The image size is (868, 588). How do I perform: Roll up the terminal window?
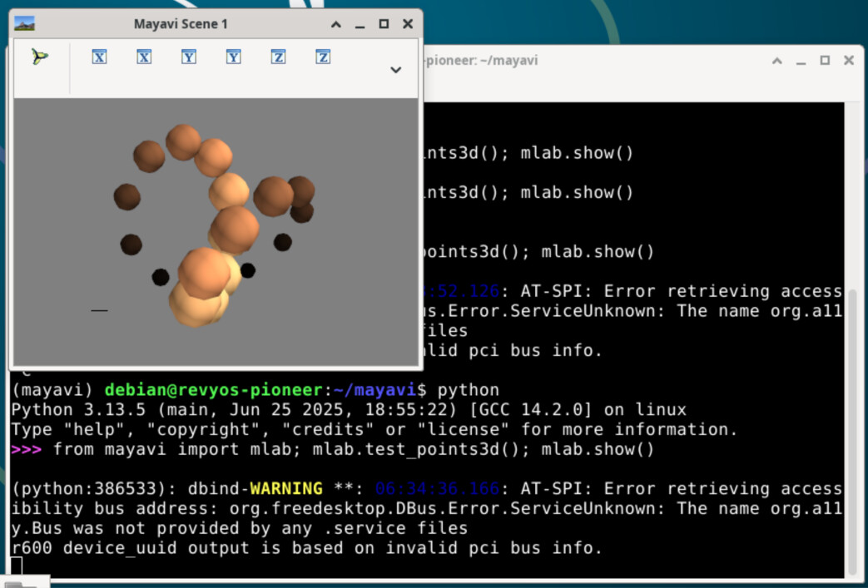tap(776, 61)
